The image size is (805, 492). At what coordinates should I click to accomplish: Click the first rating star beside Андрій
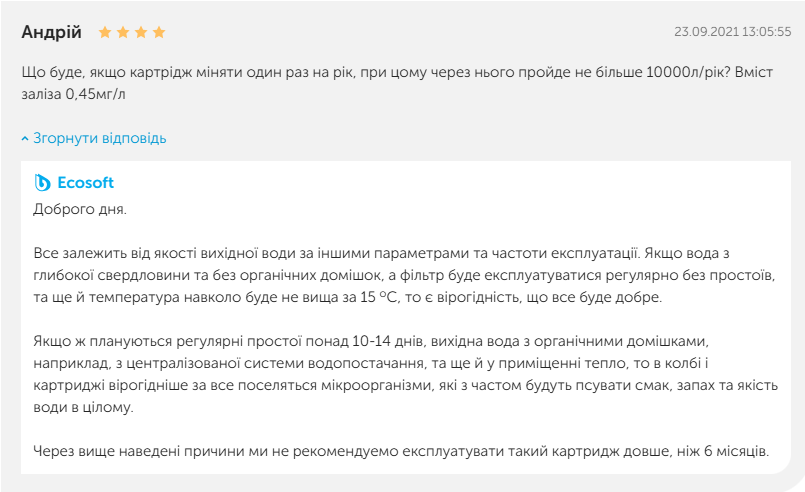tap(105, 32)
